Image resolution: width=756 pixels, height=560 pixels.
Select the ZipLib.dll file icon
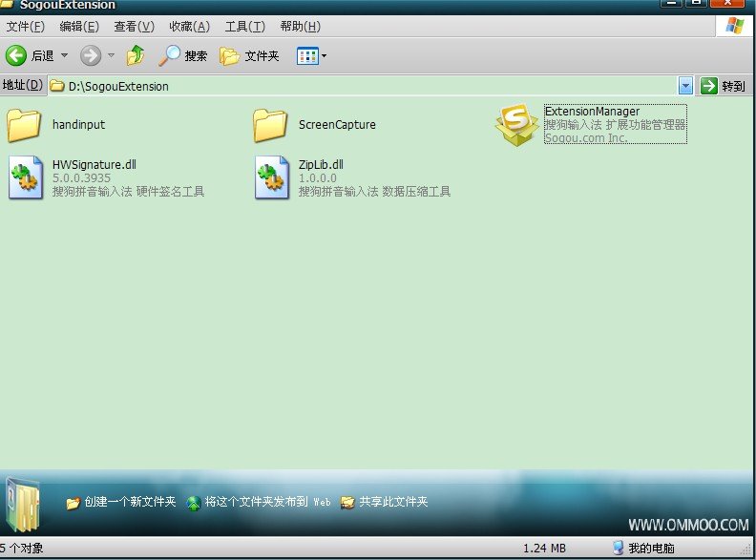click(271, 178)
